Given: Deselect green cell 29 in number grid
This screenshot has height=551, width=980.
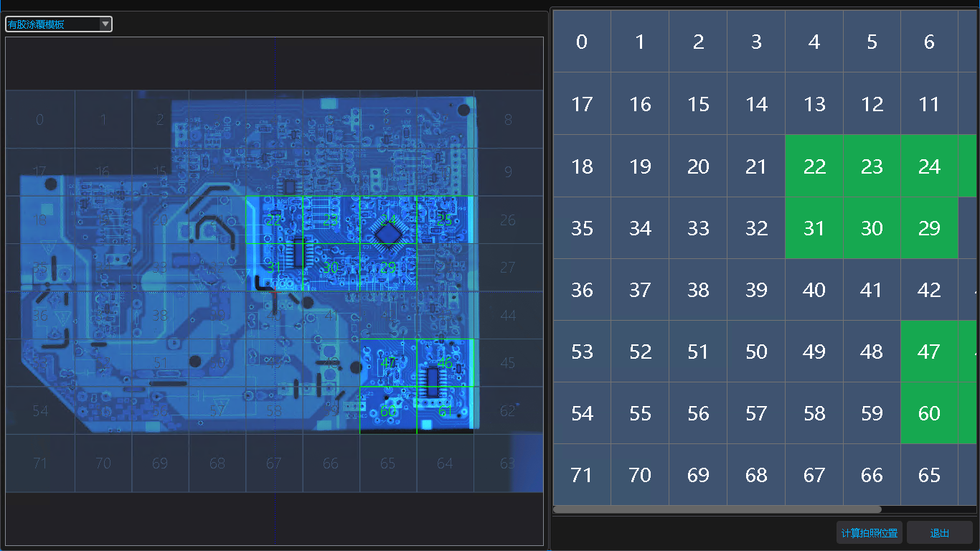Looking at the screenshot, I should tap(929, 228).
